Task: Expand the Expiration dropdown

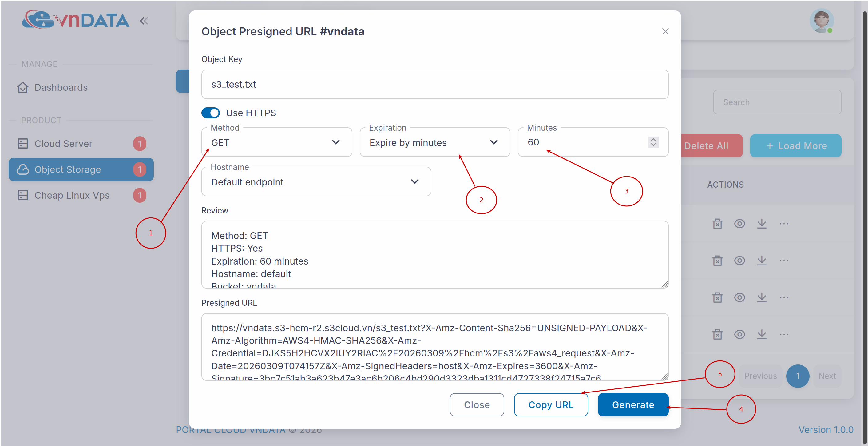Action: (434, 143)
